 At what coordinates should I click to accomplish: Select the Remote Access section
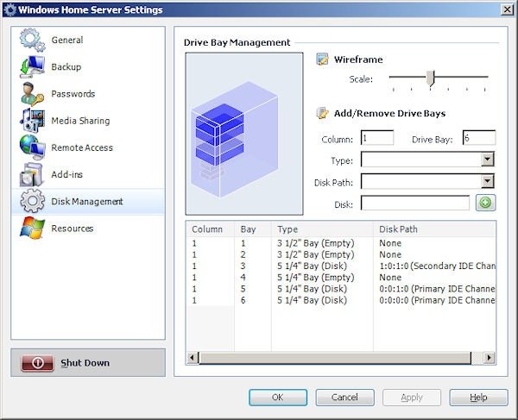point(88,147)
